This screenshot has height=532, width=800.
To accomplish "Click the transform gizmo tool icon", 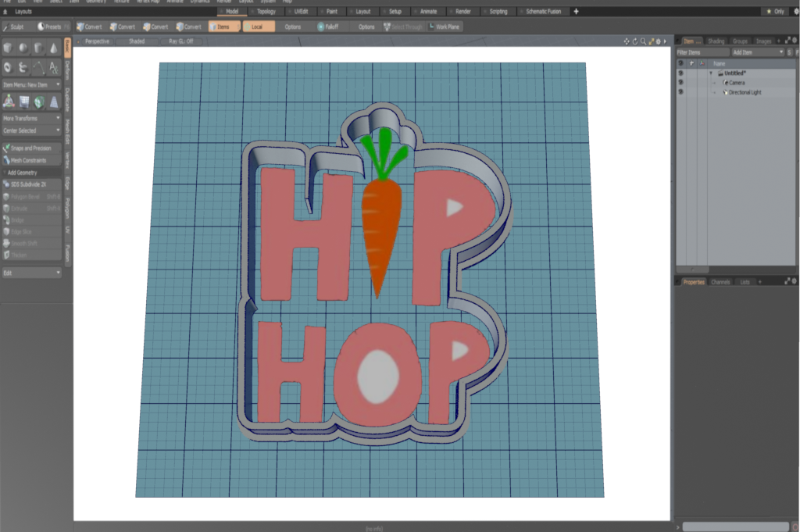I will click(x=9, y=101).
